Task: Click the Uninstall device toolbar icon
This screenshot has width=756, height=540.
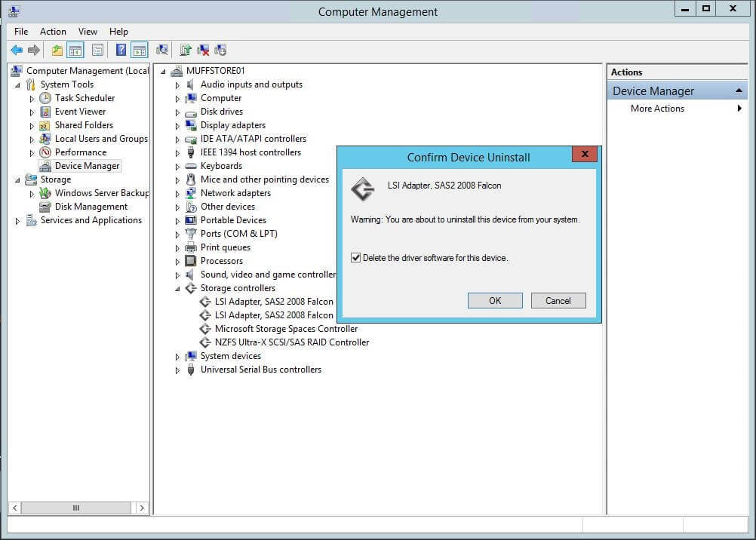Action: point(203,51)
